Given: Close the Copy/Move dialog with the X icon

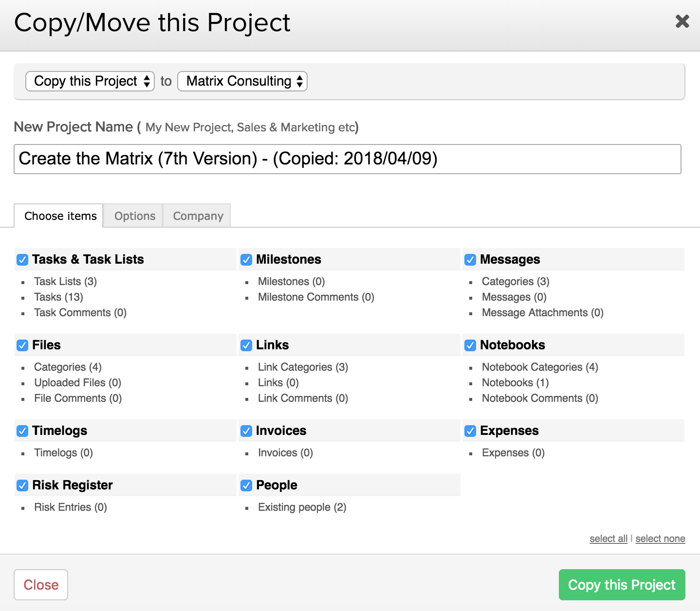Looking at the screenshot, I should click(x=682, y=21).
